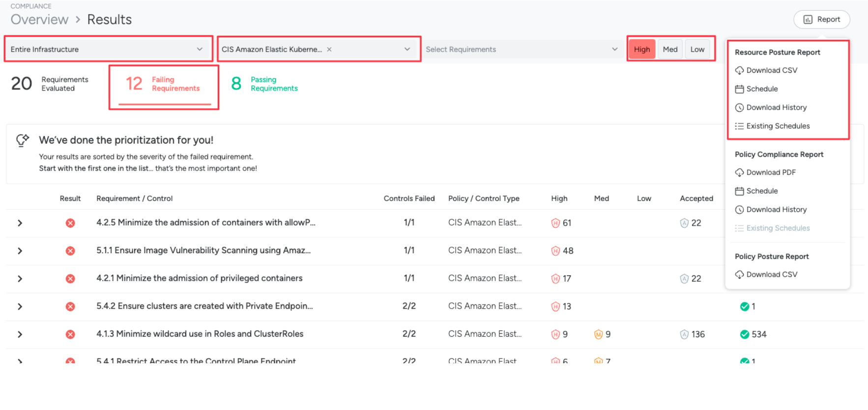Switch to the Failing Requirements tab
The image size is (868, 410).
(x=164, y=84)
